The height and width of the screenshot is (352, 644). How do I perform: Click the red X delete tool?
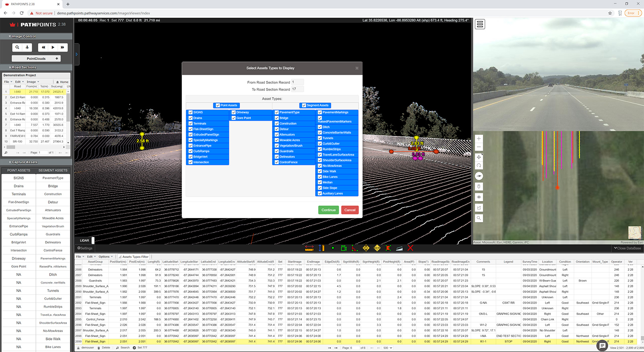(410, 248)
